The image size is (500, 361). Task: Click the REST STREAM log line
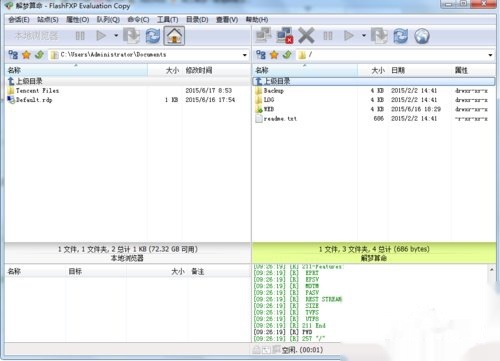(x=298, y=299)
